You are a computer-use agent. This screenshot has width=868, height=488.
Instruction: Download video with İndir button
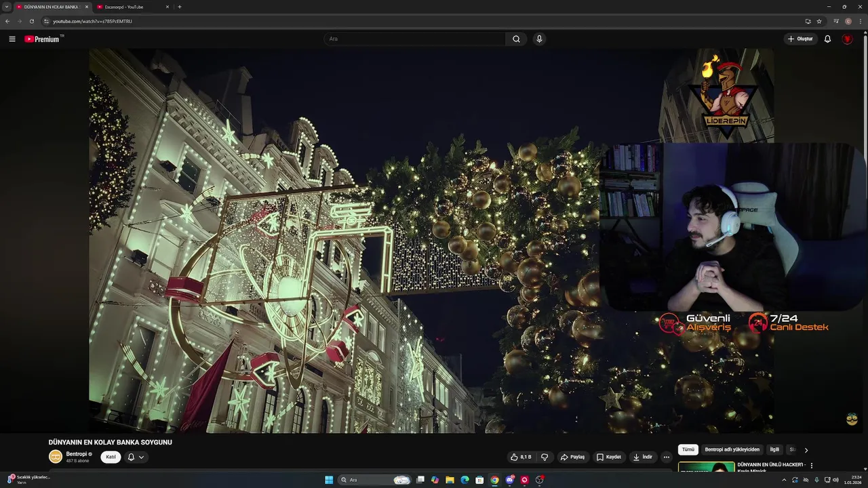[x=643, y=457]
